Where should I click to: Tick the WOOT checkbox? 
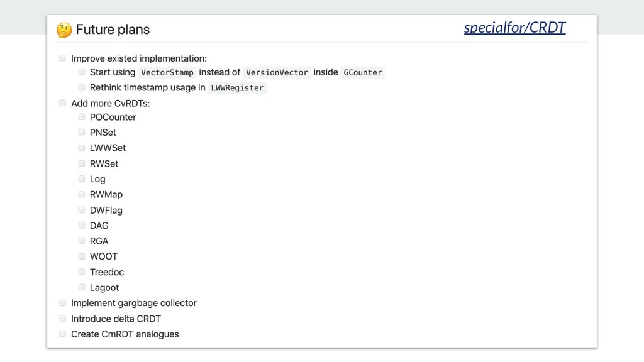82,256
